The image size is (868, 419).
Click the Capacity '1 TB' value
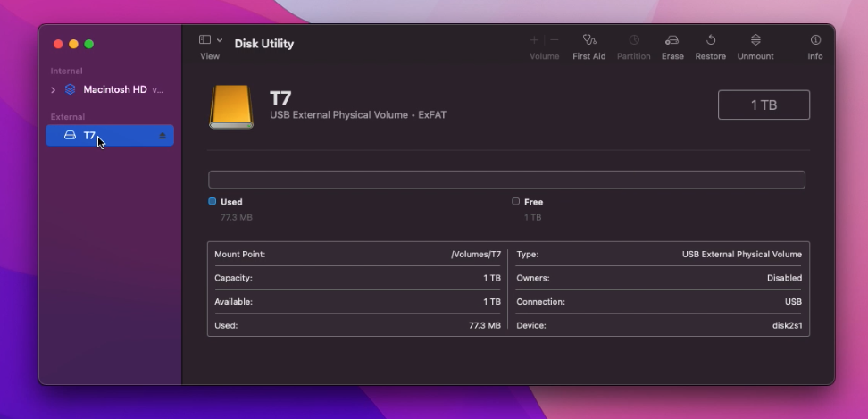[491, 278]
